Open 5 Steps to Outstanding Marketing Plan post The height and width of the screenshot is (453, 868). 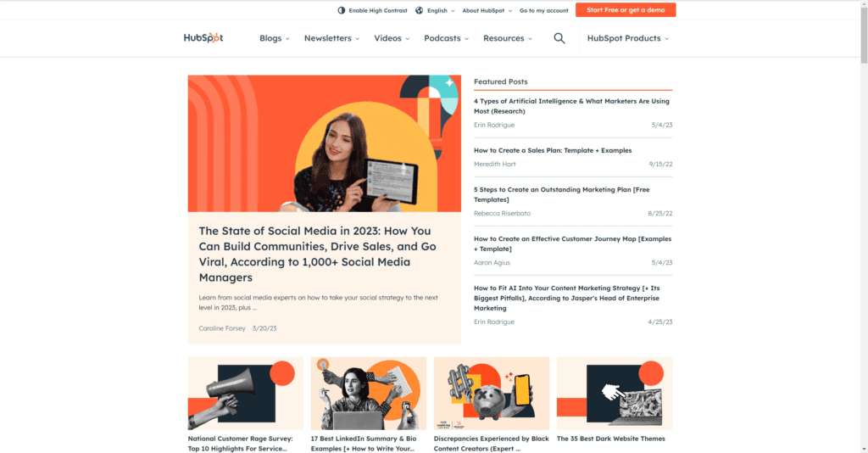tap(561, 194)
